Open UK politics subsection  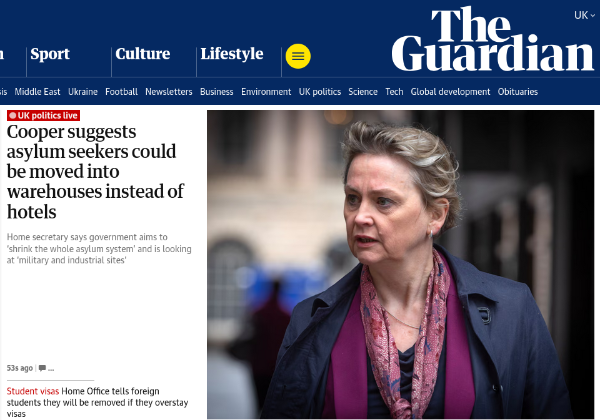point(320,92)
